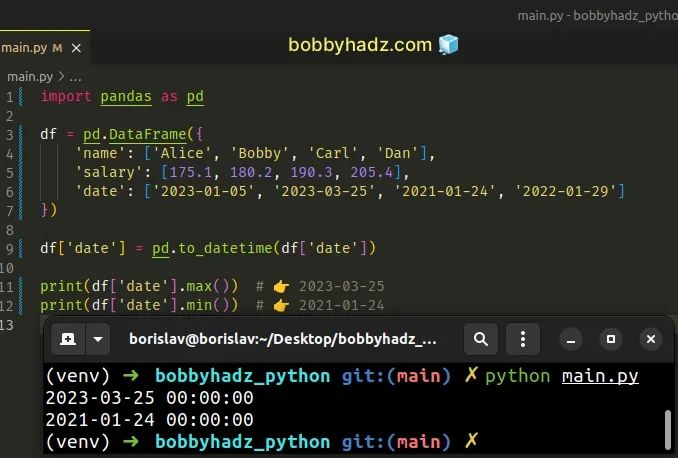678x458 pixels.
Task: Click the underlined main.py in terminal
Action: pos(600,376)
